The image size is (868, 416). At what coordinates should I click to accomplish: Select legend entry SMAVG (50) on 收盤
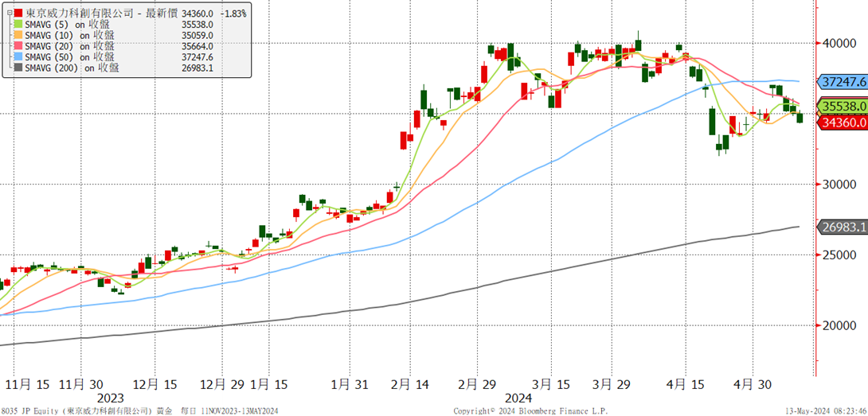[72, 57]
